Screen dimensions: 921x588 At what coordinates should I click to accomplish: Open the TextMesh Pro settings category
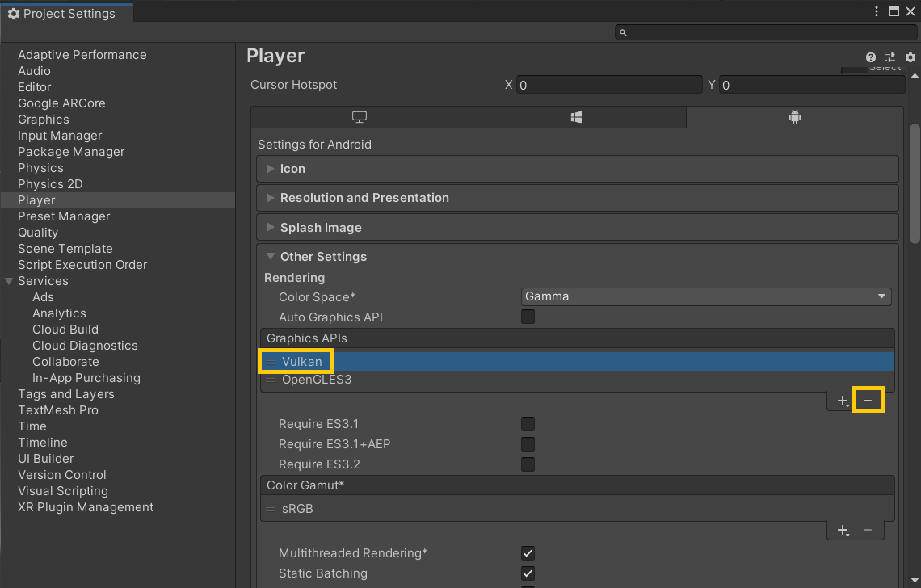(58, 410)
